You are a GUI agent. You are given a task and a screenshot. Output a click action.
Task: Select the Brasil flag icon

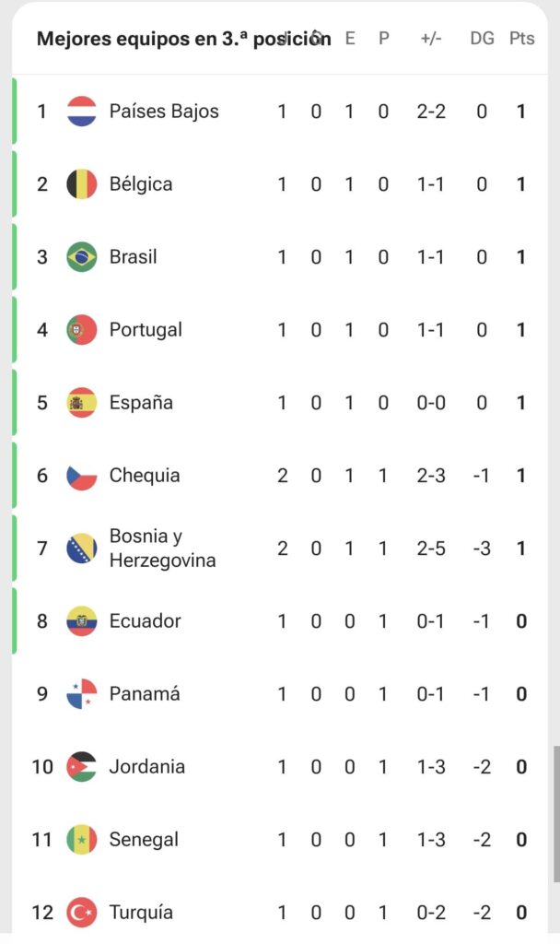point(82,257)
